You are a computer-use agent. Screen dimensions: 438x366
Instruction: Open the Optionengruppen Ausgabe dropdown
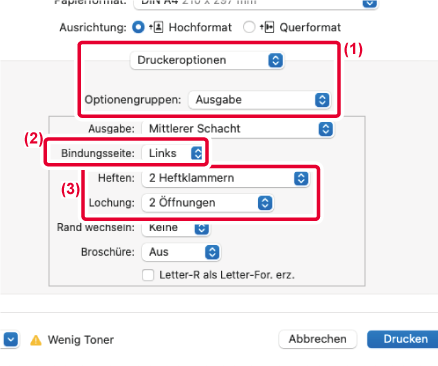[260, 100]
